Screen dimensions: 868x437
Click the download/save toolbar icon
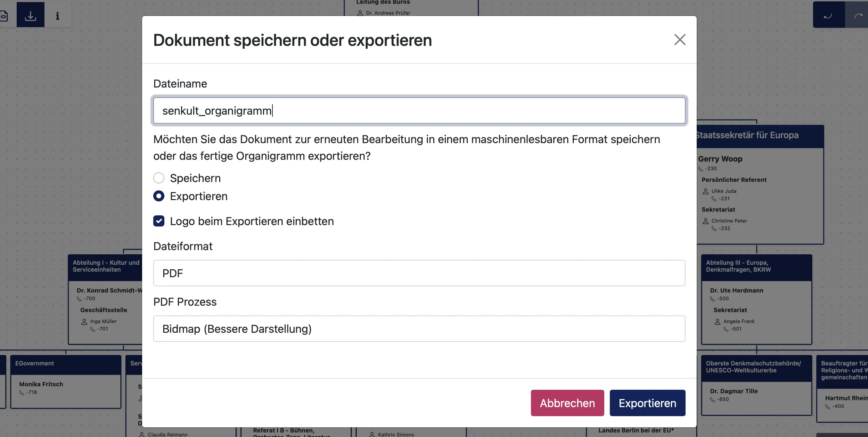(x=31, y=15)
